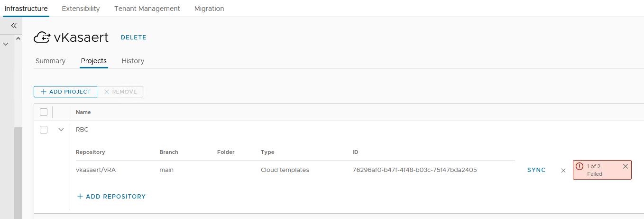The width and height of the screenshot is (644, 219).
Task: Click the disabled REMOVE button
Action: tap(120, 92)
